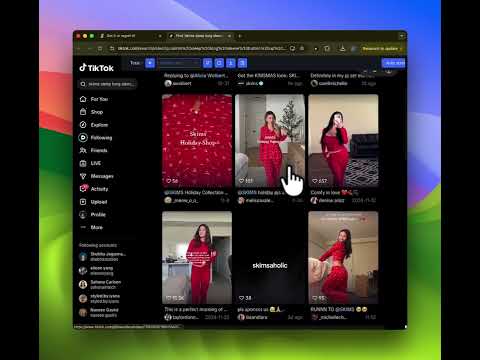This screenshot has width=480, height=360.
Task: Open eileen yang's followed account
Action: (97, 270)
